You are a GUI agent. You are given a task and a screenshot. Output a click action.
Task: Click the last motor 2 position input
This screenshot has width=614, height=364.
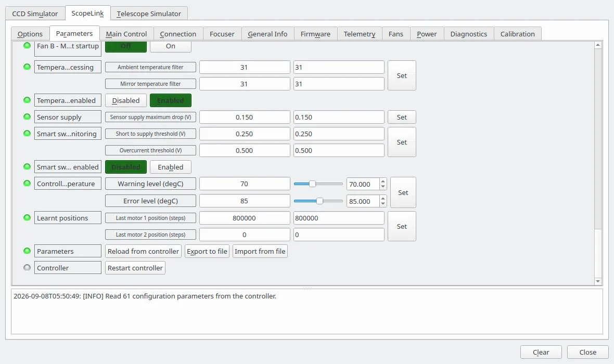[x=339, y=235]
